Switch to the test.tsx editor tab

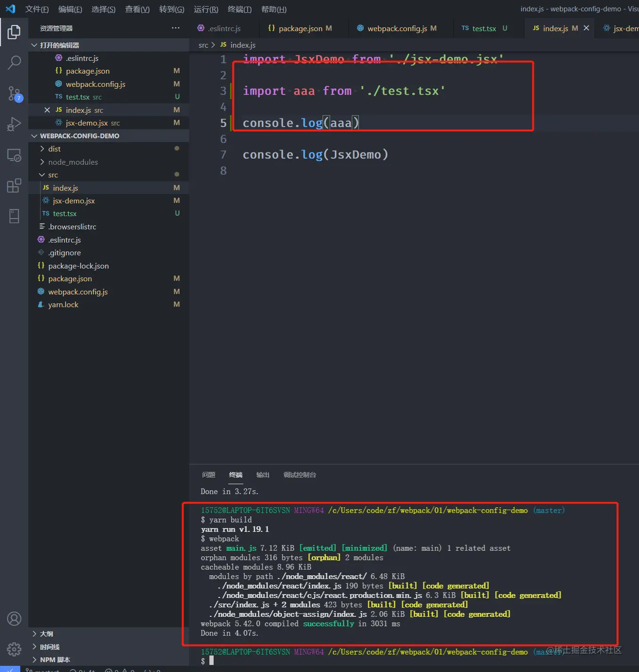[488, 28]
